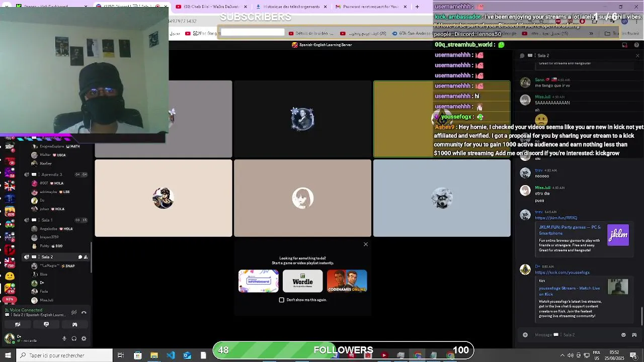Screen dimensions: 644x362
Task: Open the apps button in chat input
Action: (634, 335)
